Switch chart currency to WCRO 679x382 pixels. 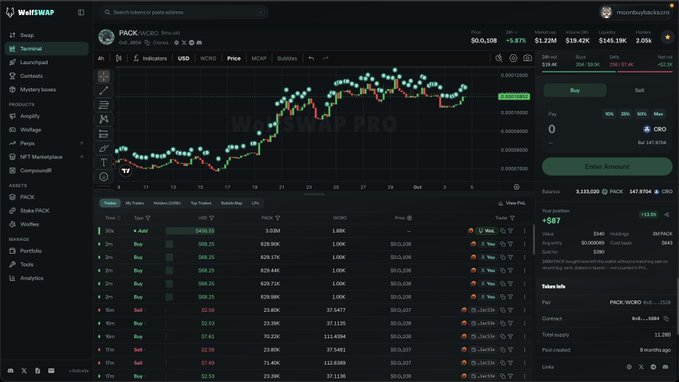pyautogui.click(x=208, y=58)
